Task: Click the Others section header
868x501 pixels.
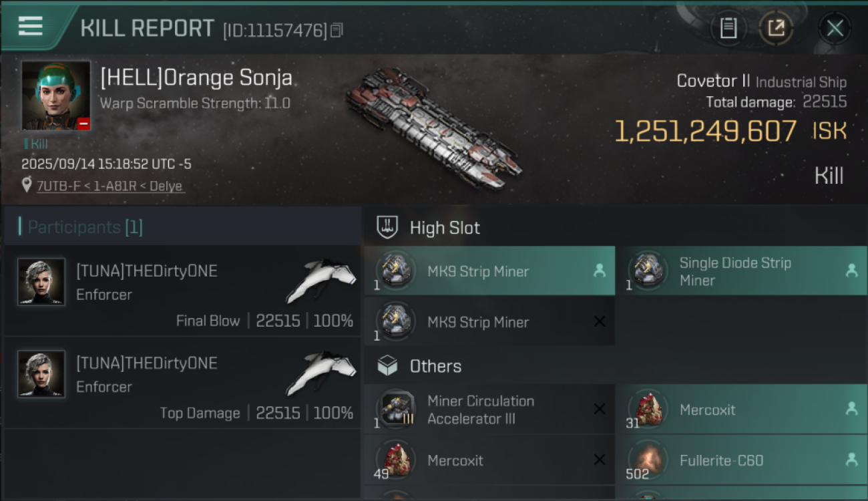Action: point(435,366)
